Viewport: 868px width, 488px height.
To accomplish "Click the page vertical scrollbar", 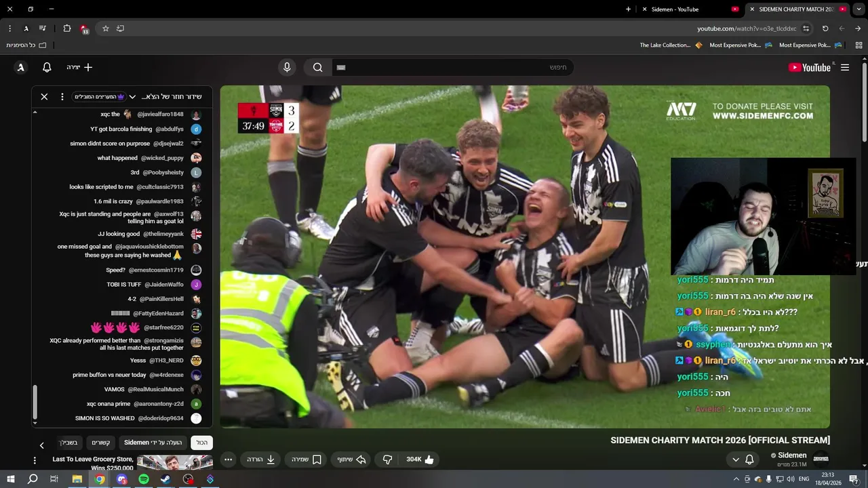I will point(865,102).
